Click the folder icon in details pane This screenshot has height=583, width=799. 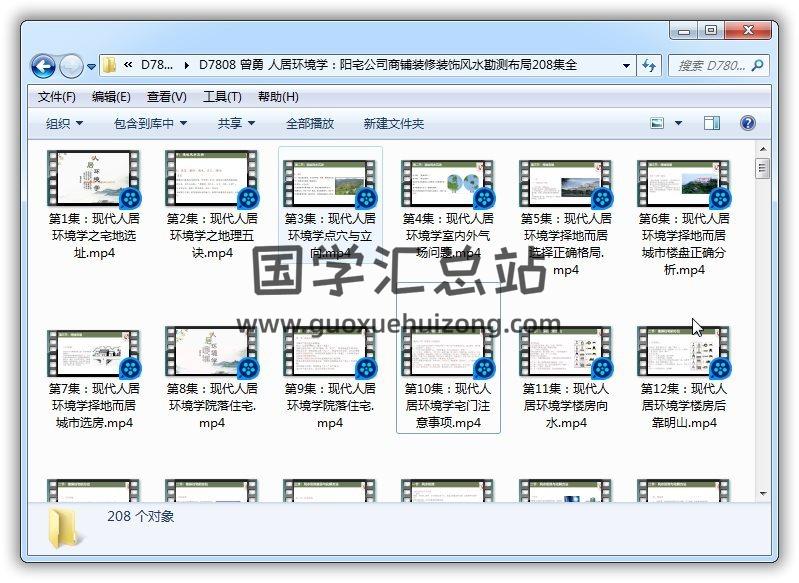64,528
